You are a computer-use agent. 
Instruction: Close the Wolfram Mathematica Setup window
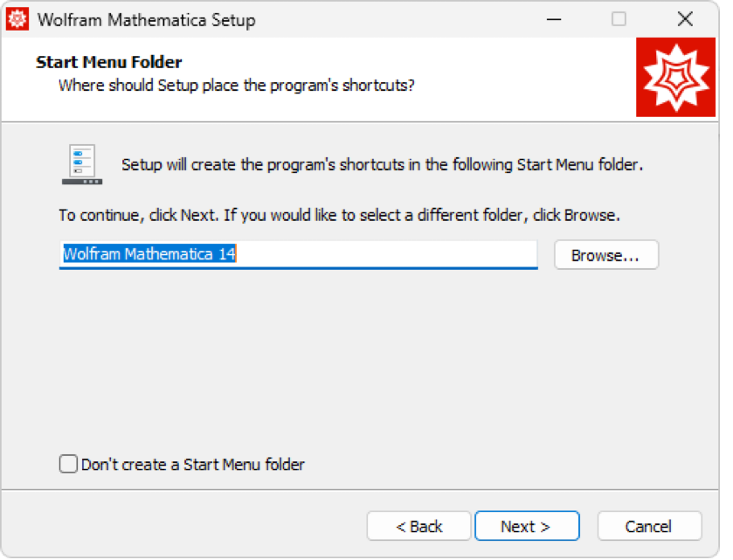(685, 19)
